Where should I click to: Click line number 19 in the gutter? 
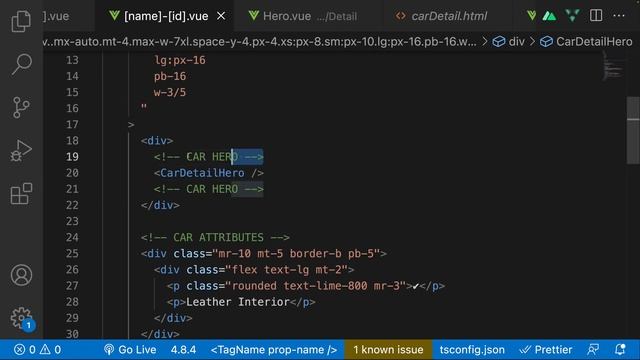pos(72,157)
